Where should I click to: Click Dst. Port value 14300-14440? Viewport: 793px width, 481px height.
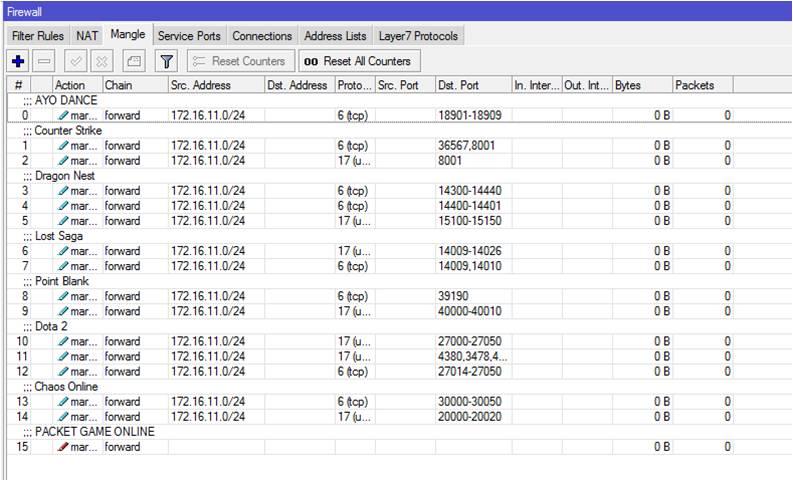[470, 191]
